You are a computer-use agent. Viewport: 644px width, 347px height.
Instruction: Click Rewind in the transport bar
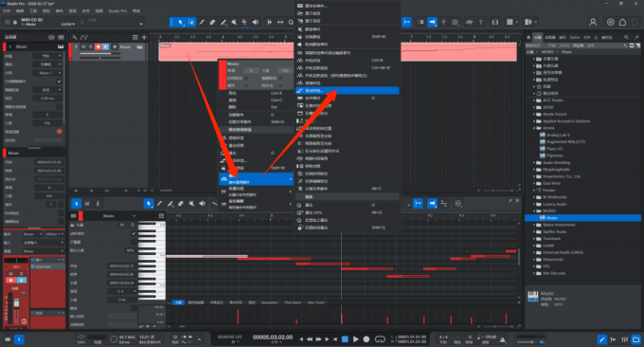tap(310, 339)
